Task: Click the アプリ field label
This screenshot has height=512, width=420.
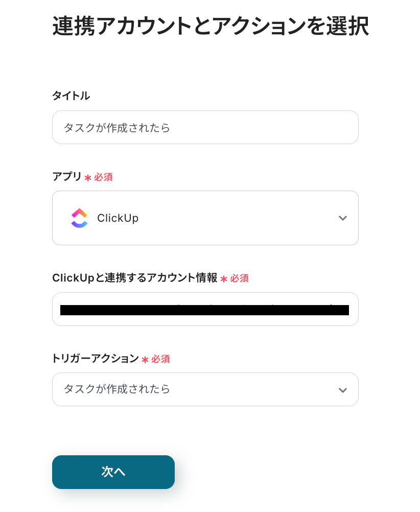Action: point(66,177)
